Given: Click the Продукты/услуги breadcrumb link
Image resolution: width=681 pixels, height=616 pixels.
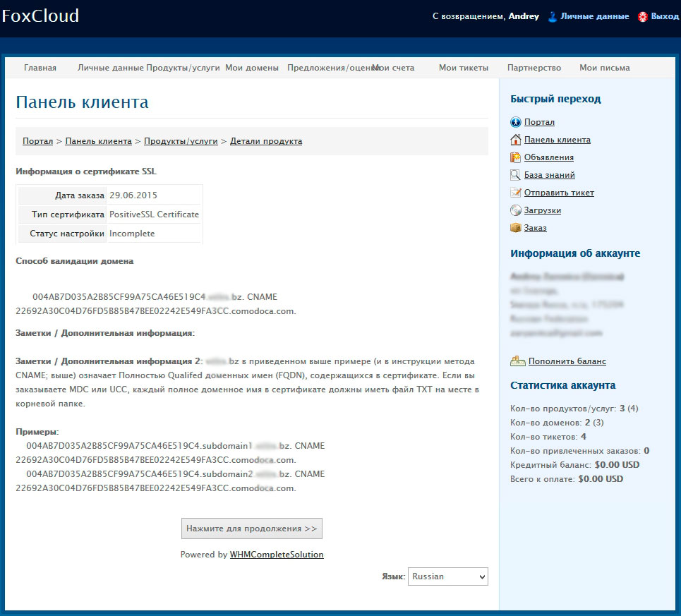Looking at the screenshot, I should tap(181, 141).
